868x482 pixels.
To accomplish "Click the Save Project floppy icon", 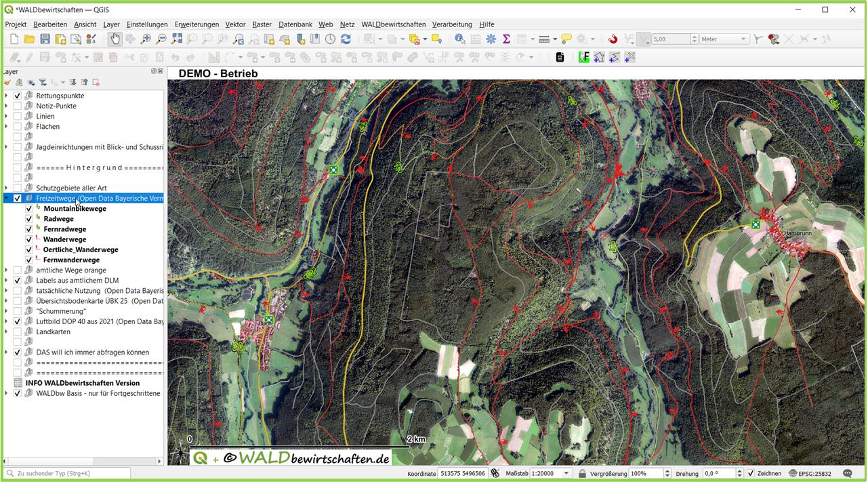I will click(x=45, y=39).
